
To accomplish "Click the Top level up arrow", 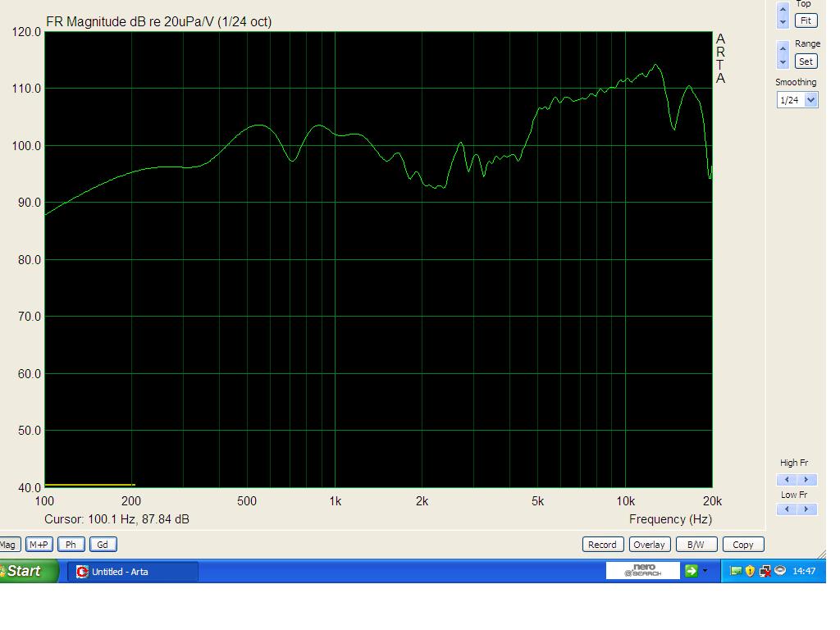I will tap(783, 9).
